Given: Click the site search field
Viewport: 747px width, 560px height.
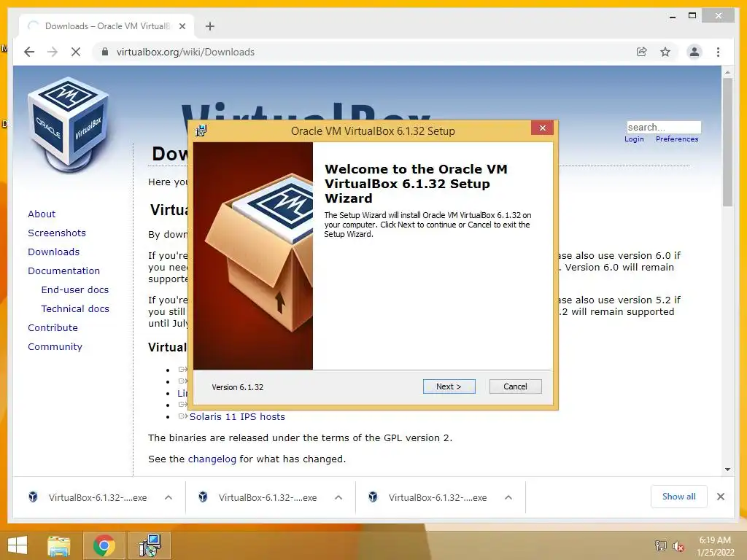Looking at the screenshot, I should pos(664,127).
